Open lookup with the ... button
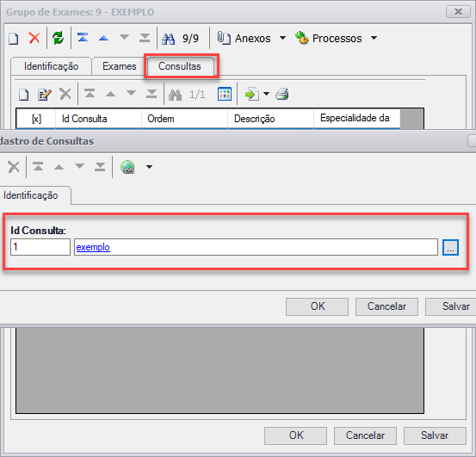This screenshot has height=457, width=476. [450, 247]
